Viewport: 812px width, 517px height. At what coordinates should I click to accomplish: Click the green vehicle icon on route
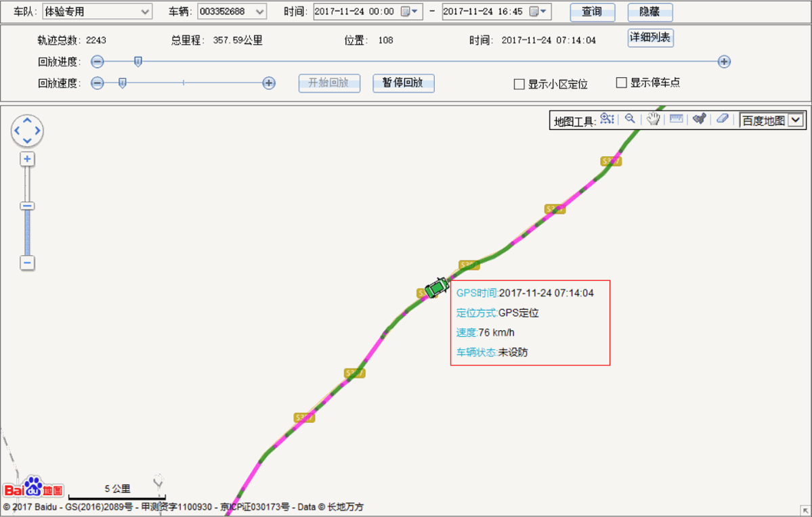[437, 288]
